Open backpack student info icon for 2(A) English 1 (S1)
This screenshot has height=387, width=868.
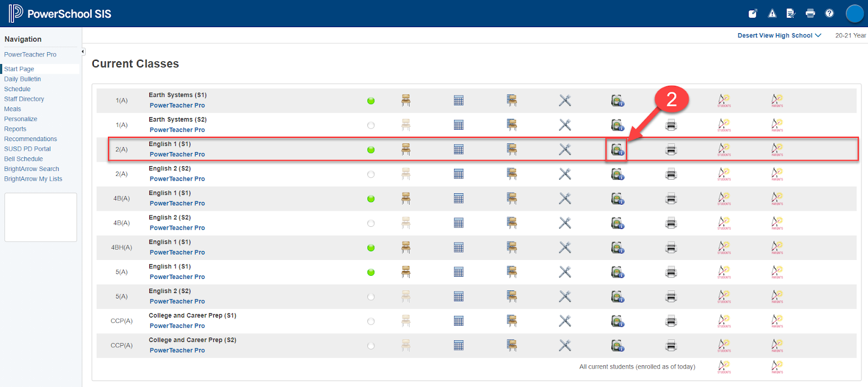pos(617,149)
